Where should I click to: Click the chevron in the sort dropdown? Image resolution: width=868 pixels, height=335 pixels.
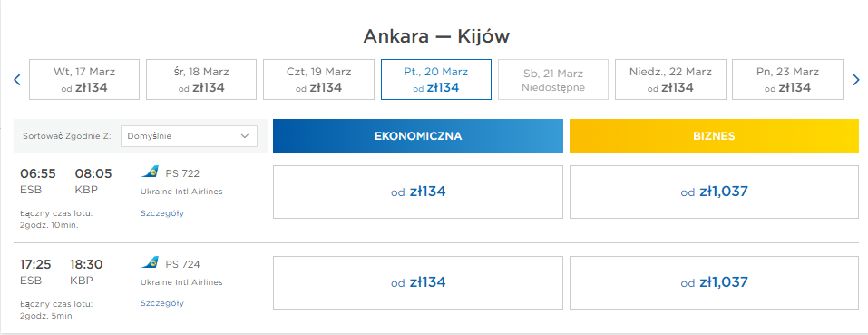coord(245,136)
